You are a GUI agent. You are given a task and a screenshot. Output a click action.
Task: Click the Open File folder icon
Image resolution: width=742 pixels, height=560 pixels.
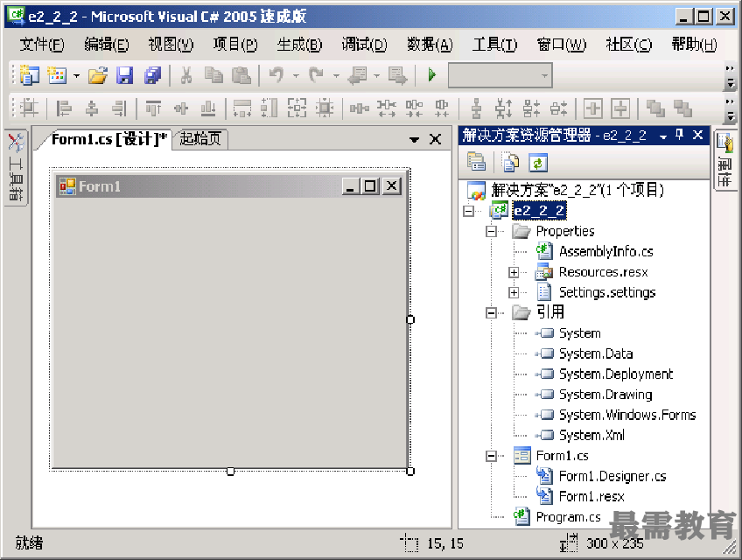[98, 74]
